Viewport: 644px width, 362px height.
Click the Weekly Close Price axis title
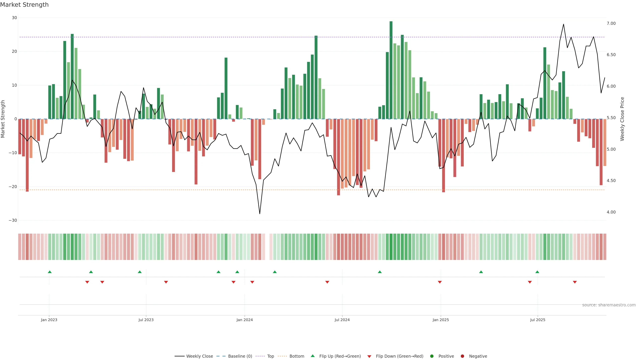[x=622, y=119]
